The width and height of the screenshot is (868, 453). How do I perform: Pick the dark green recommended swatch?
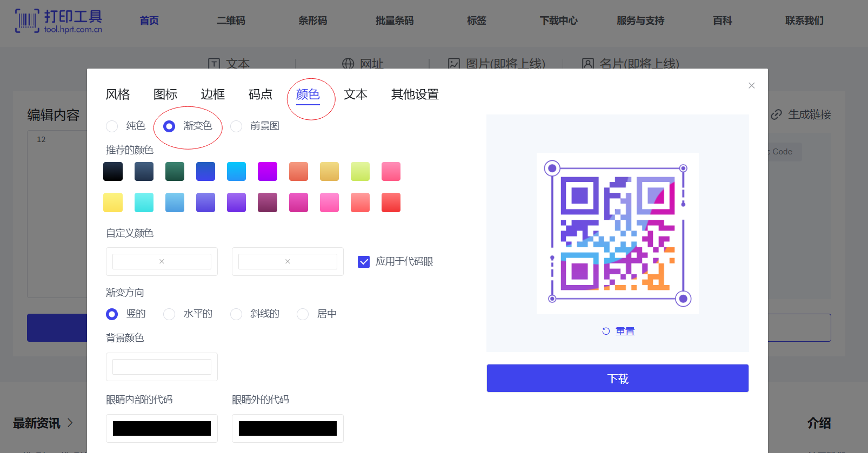[x=175, y=172]
